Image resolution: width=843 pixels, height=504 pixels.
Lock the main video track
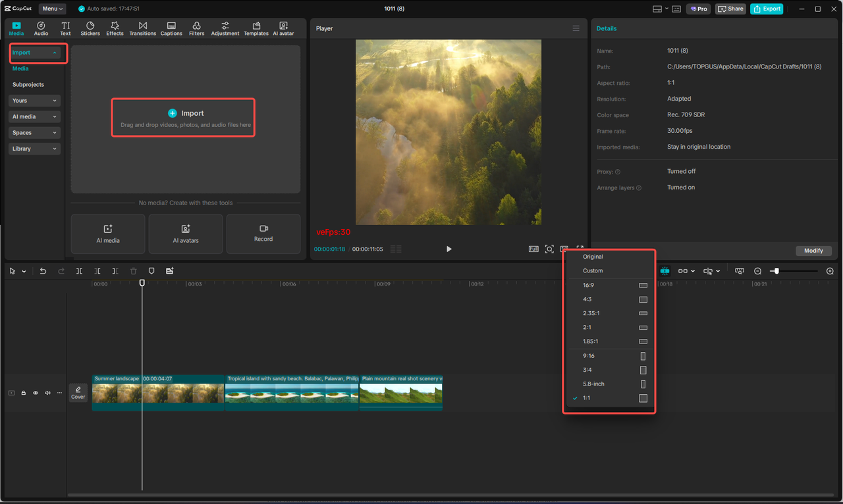click(x=23, y=393)
